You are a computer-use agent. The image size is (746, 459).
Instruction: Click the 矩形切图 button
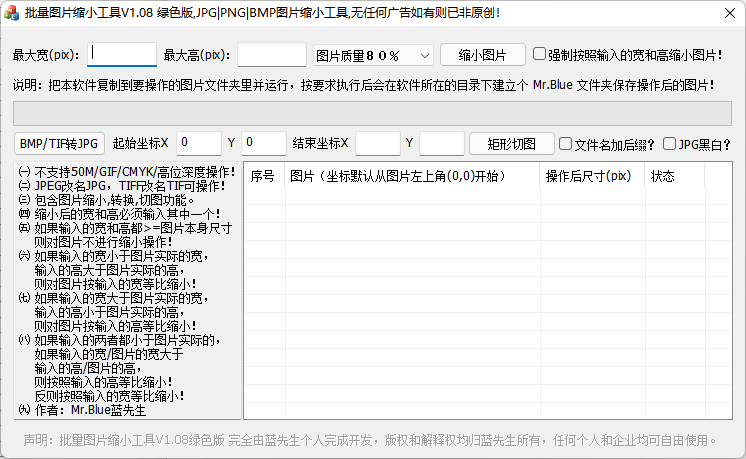pyautogui.click(x=512, y=143)
